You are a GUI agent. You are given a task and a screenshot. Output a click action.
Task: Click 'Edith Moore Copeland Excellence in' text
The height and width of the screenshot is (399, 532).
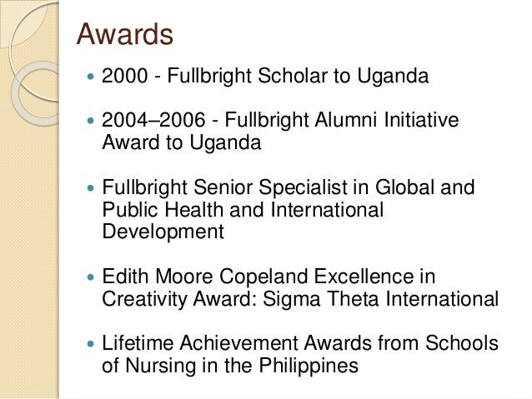point(269,277)
